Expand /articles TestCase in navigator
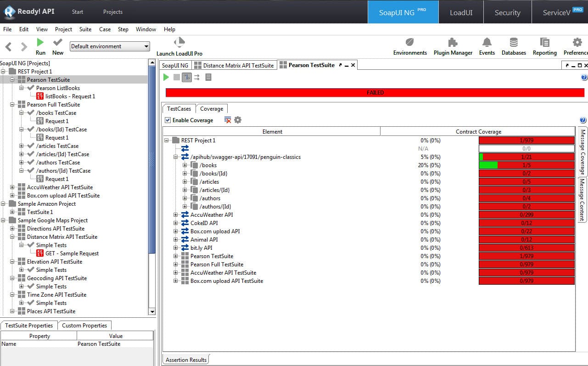This screenshot has height=366, width=588. click(22, 146)
